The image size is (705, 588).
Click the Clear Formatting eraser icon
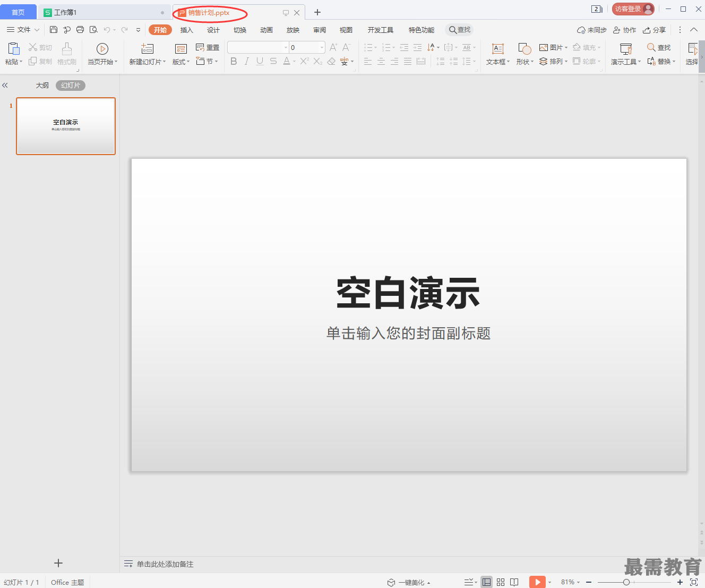pyautogui.click(x=331, y=61)
